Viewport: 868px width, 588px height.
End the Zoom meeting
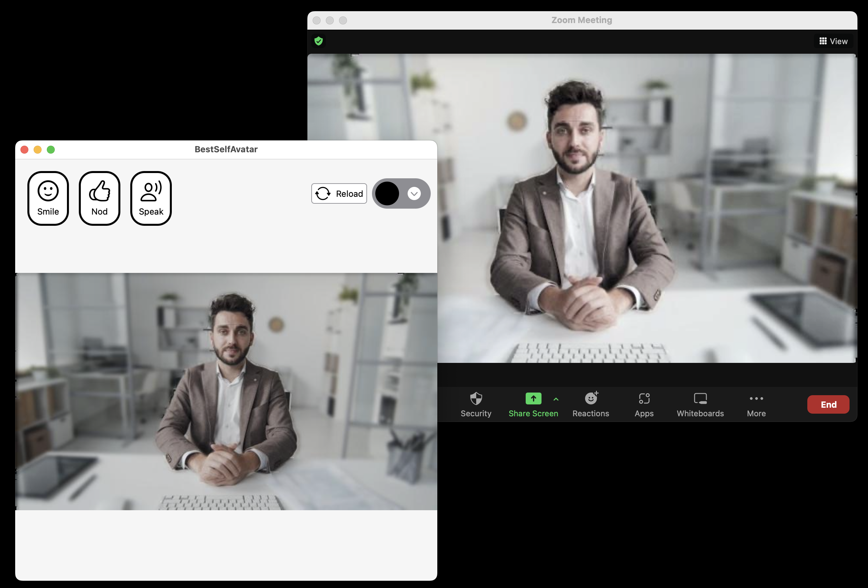tap(828, 404)
